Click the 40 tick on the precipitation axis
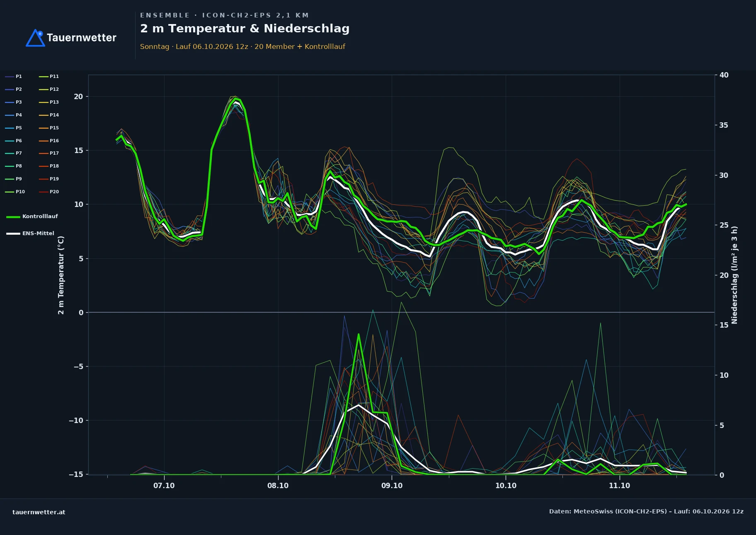Image resolution: width=756 pixels, height=535 pixels. click(724, 75)
